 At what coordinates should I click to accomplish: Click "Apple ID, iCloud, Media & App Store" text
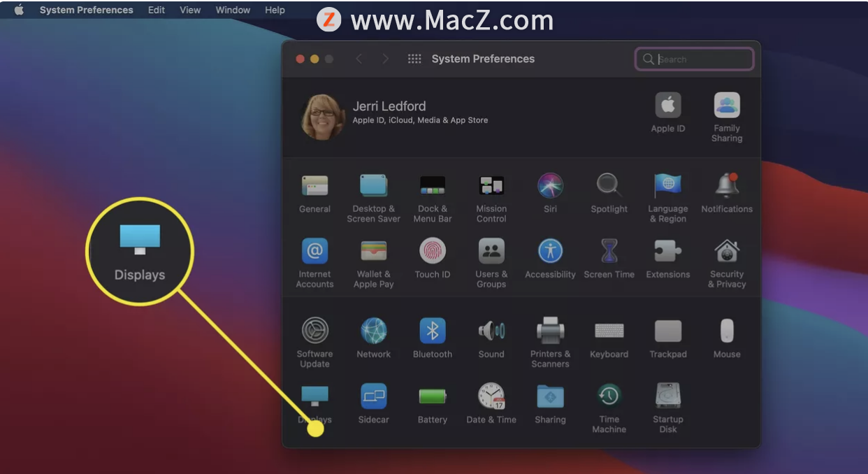(420, 120)
